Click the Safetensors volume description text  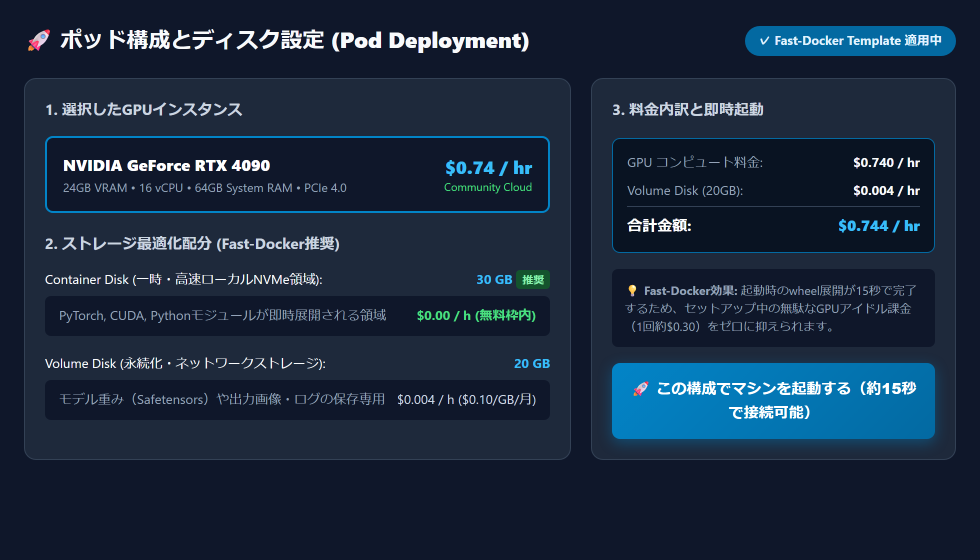click(222, 399)
